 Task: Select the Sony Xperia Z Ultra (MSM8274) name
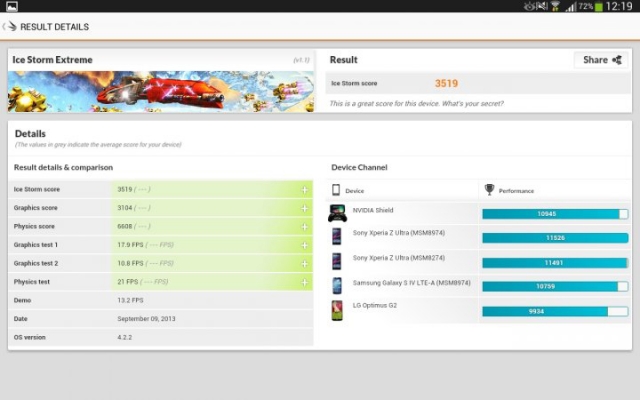(396, 257)
